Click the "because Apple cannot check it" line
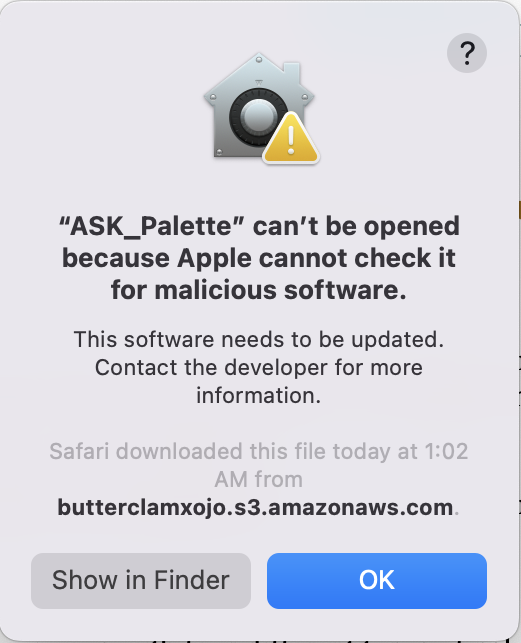521x643 pixels. pos(259,258)
